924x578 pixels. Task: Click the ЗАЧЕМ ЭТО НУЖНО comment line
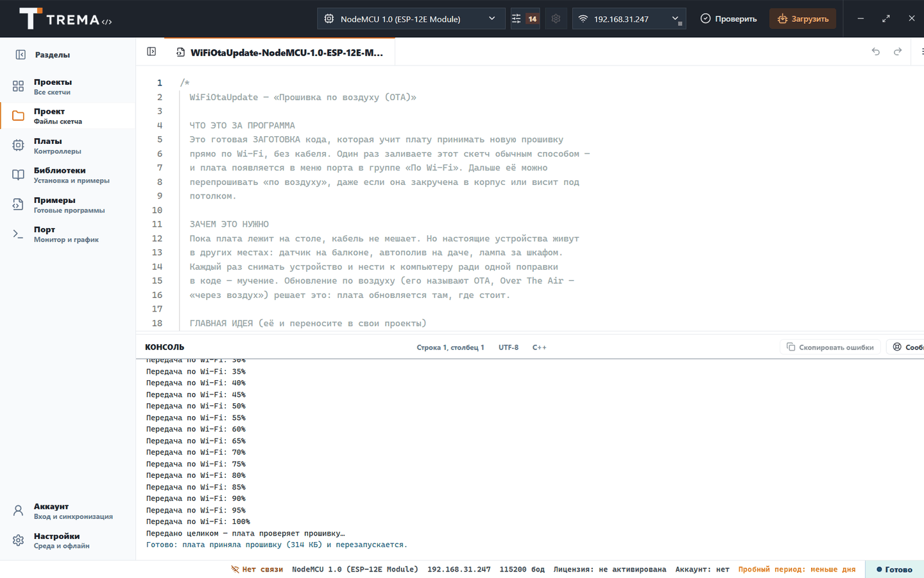coord(229,224)
